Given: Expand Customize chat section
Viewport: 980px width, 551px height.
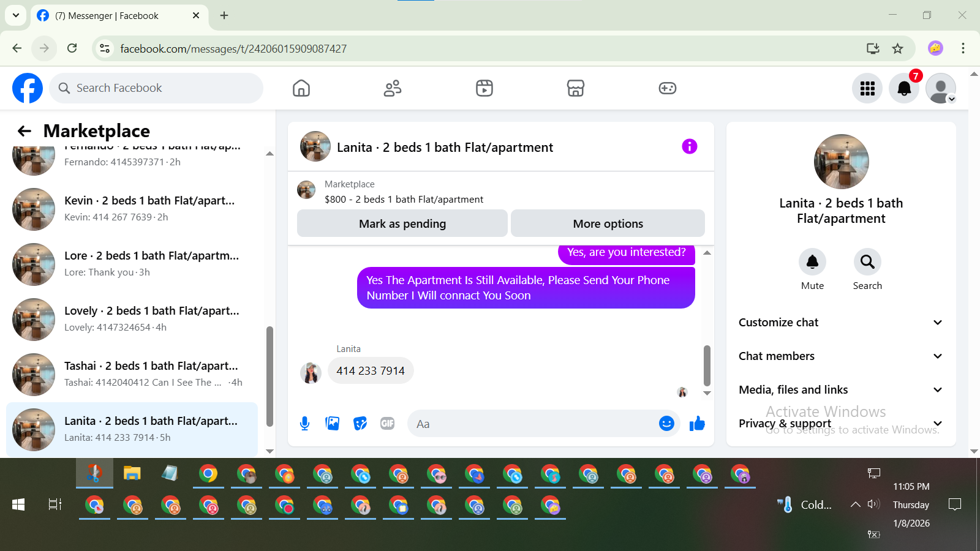Looking at the screenshot, I should (841, 323).
